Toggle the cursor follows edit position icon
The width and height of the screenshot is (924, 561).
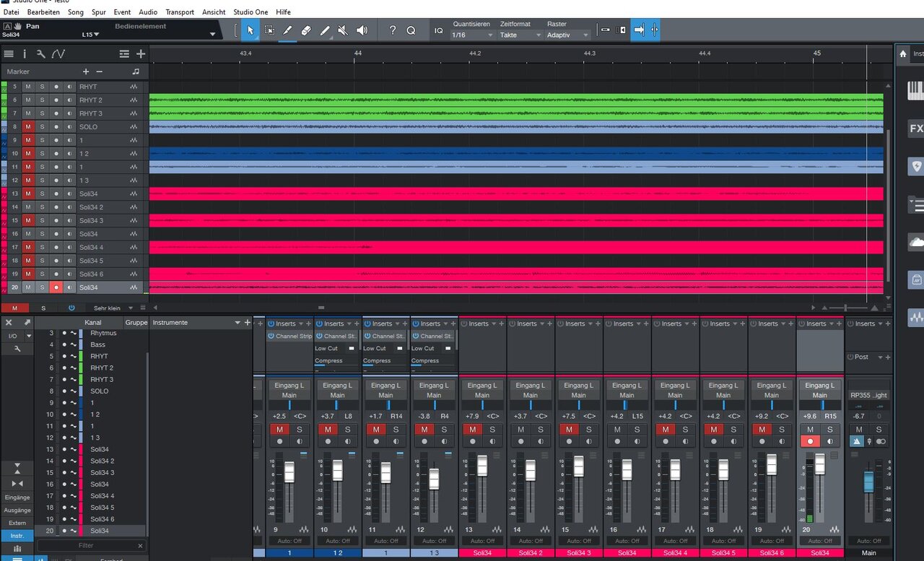(654, 30)
